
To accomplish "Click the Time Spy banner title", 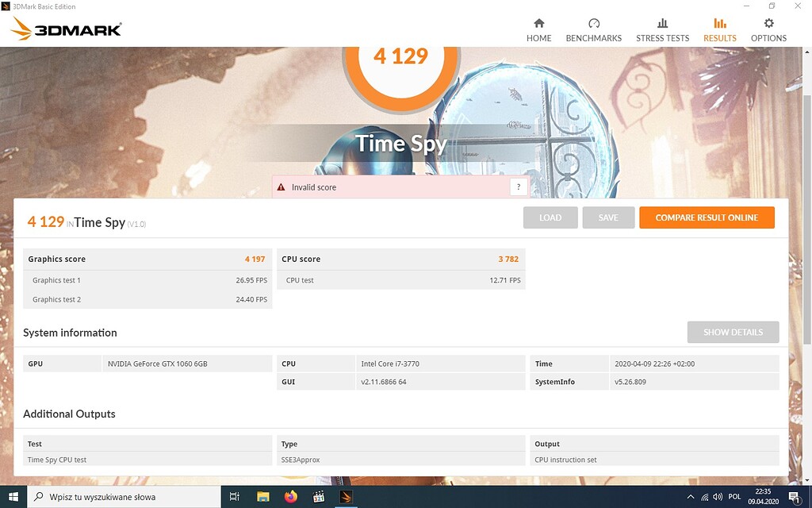I will [400, 144].
